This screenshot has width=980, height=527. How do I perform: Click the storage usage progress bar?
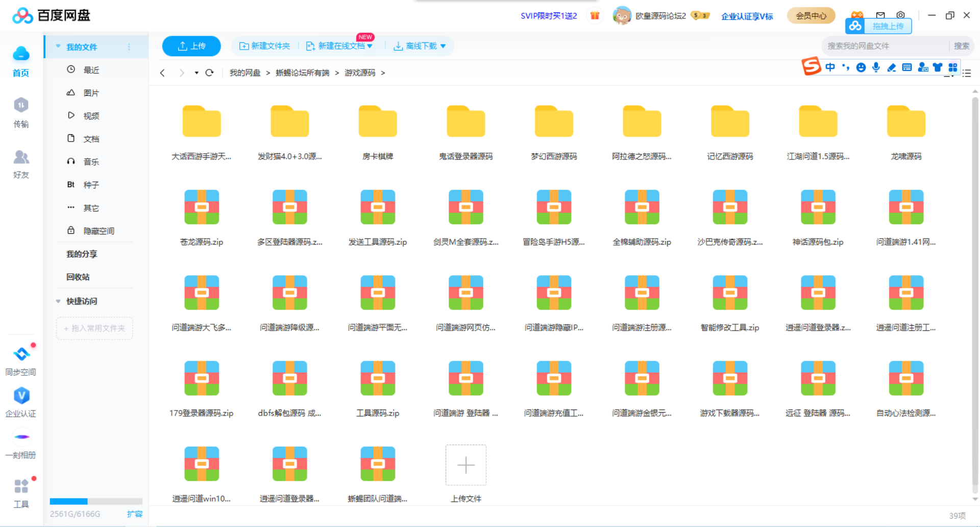pyautogui.click(x=96, y=501)
